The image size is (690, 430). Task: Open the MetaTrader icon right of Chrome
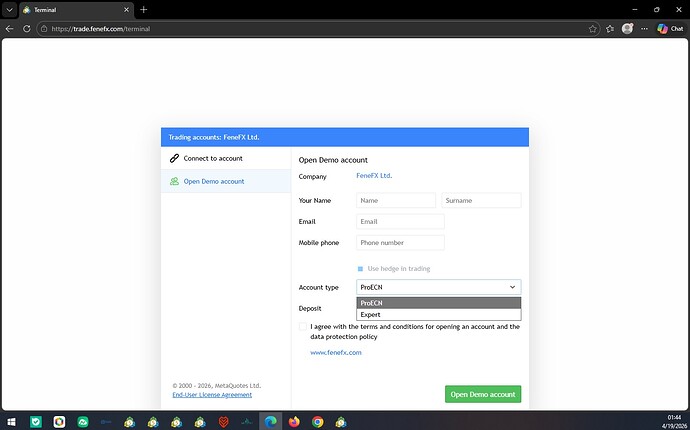(341, 422)
